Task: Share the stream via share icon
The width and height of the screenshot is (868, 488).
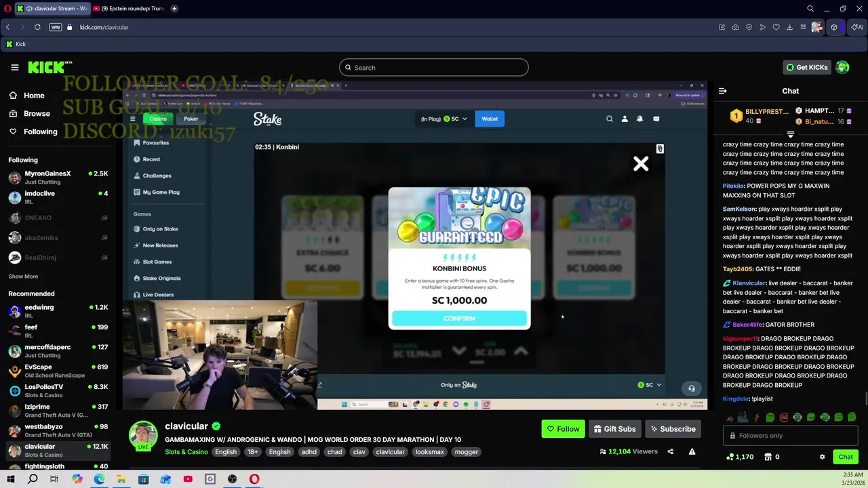Action: 670,451
